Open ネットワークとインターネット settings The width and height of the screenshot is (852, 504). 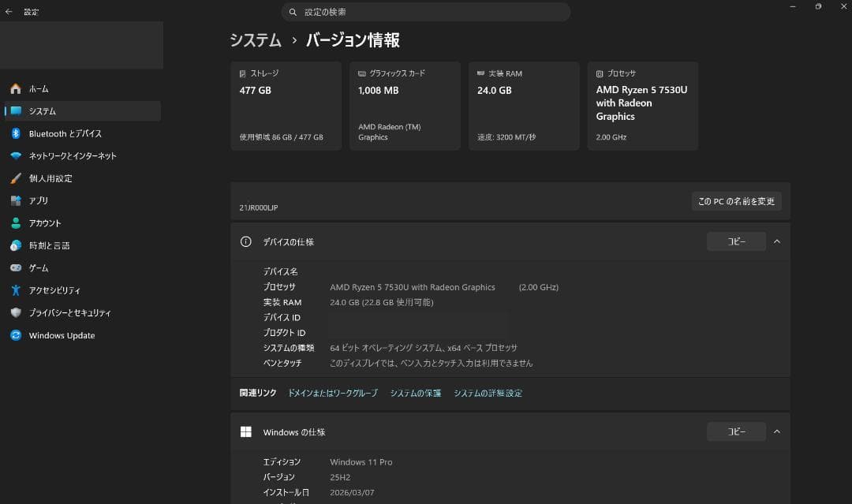83,156
